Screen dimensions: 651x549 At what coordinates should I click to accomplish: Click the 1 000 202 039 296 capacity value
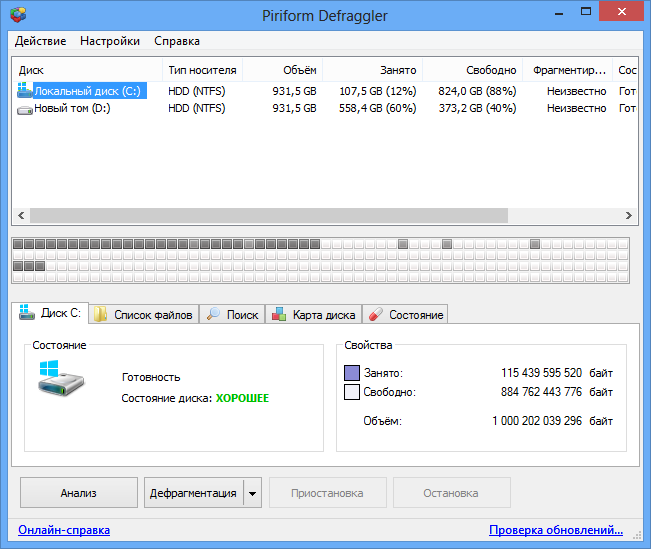click(537, 421)
